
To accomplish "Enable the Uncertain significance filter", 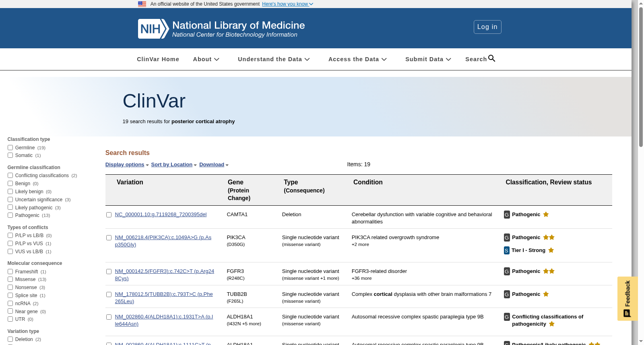I will tap(10, 200).
